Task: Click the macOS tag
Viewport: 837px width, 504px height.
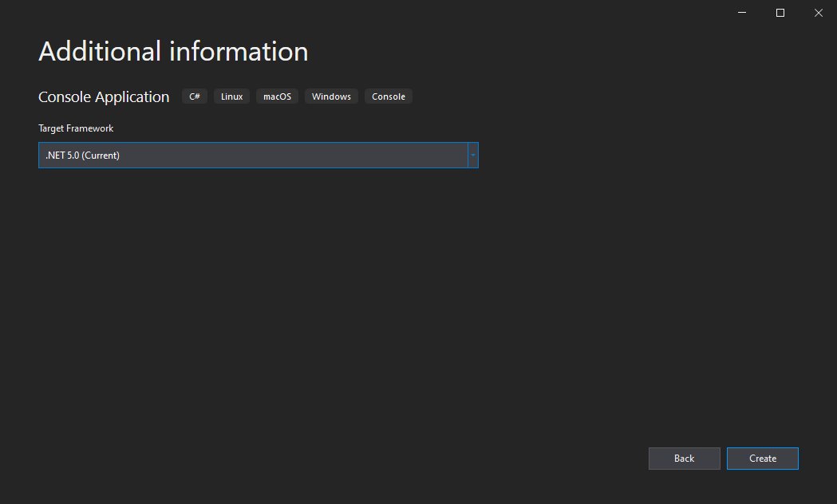Action: pyautogui.click(x=277, y=96)
